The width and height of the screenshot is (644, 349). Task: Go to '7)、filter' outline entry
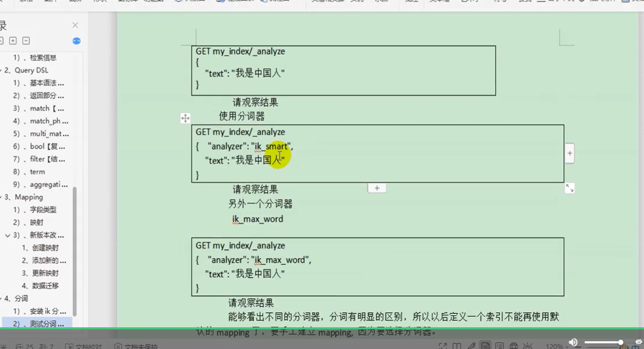[39, 159]
